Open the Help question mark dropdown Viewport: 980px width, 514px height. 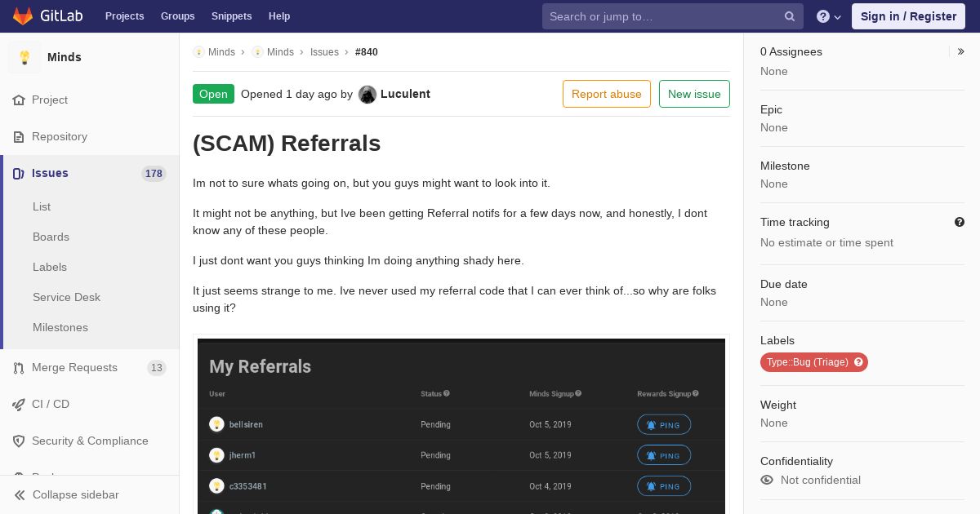tap(829, 16)
